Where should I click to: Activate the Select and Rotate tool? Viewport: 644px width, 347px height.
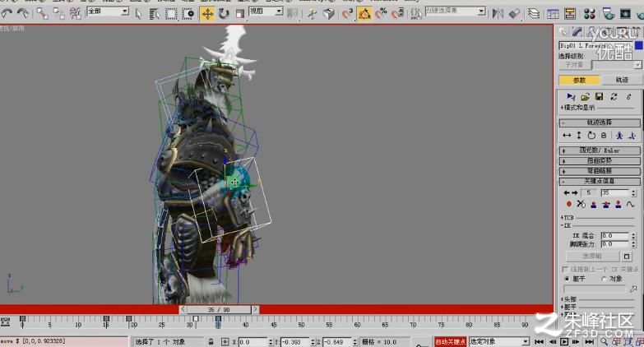[224, 14]
